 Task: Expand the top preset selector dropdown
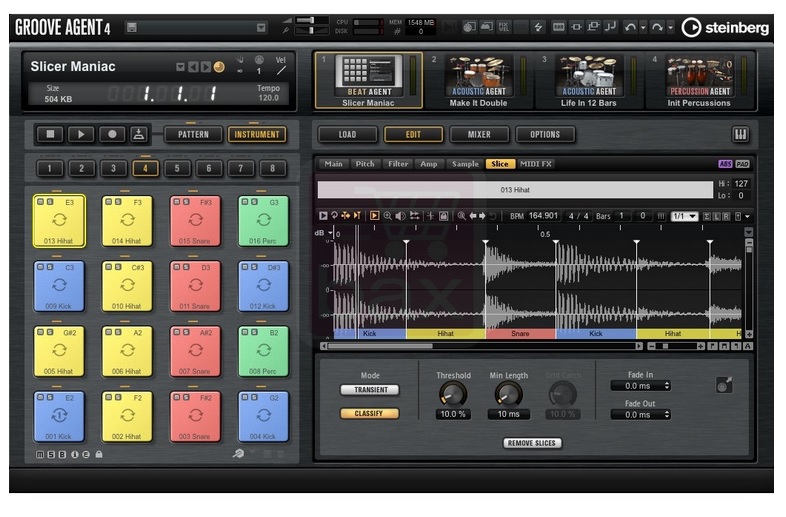pyautogui.click(x=261, y=28)
